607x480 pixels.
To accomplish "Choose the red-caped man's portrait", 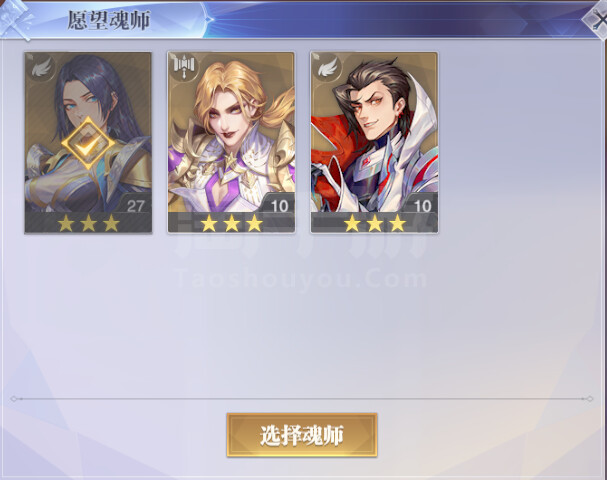I will coord(374,142).
